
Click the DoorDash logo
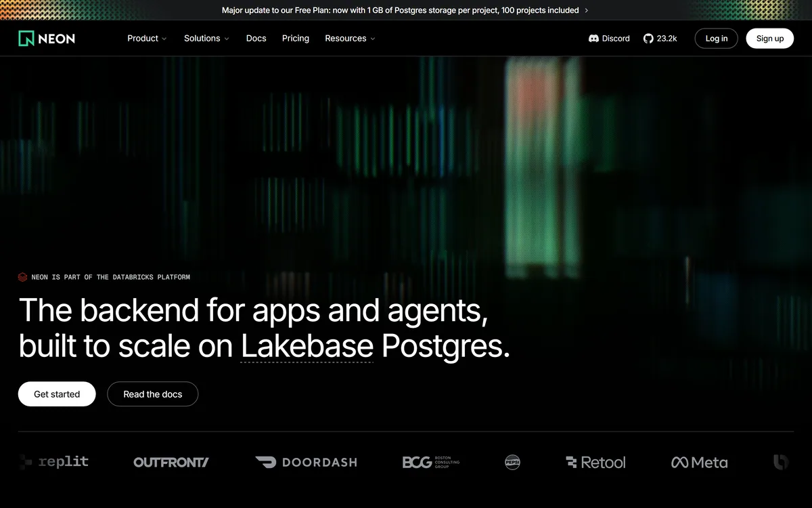coord(306,462)
